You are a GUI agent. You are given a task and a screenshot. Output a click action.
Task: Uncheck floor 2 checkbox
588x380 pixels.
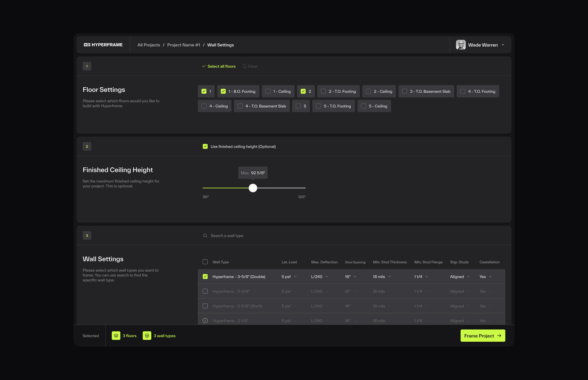[303, 91]
